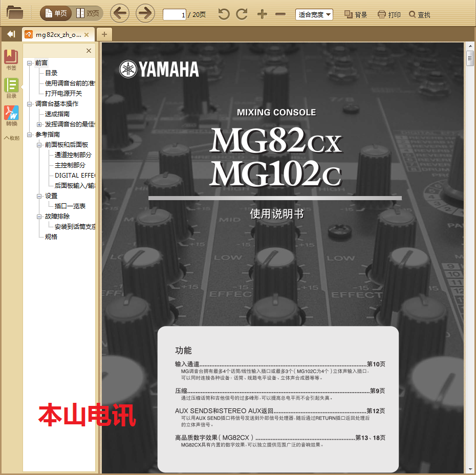Select 后面板输入/输 outline entry
Viewport: 476px width, 475px height.
point(75,186)
